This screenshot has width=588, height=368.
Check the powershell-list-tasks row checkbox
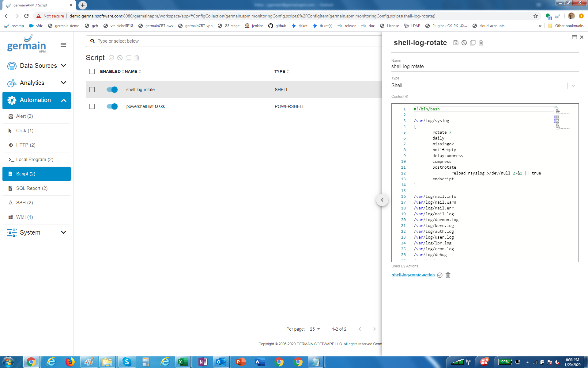tap(92, 106)
